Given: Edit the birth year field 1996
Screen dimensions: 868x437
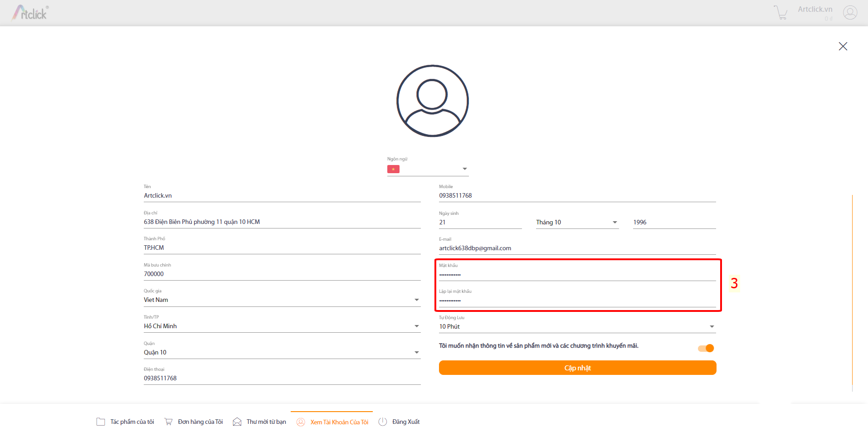Looking at the screenshot, I should tap(674, 223).
